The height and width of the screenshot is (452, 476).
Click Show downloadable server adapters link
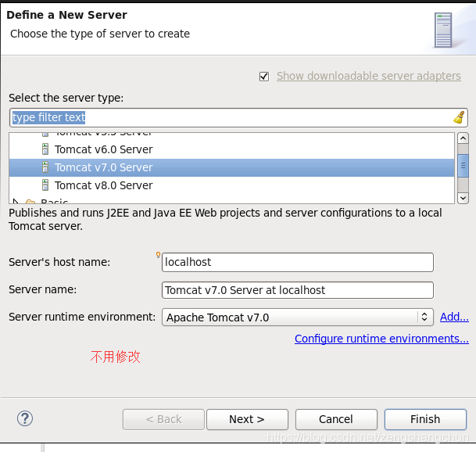[x=369, y=76]
